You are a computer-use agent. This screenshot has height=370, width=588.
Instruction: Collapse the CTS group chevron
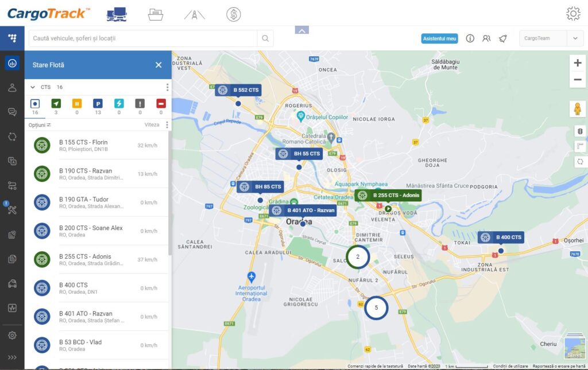33,87
